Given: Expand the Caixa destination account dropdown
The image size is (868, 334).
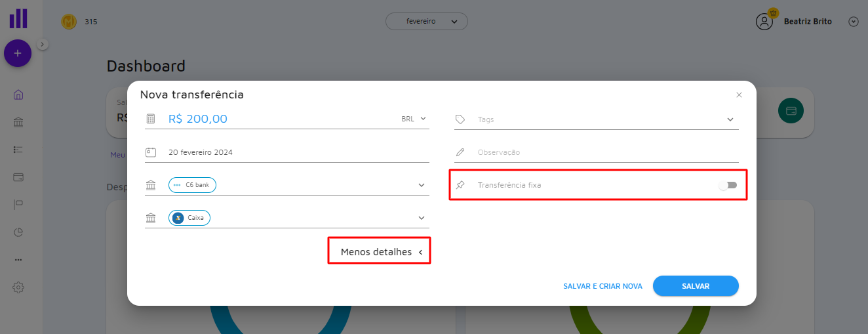Looking at the screenshot, I should (x=422, y=218).
